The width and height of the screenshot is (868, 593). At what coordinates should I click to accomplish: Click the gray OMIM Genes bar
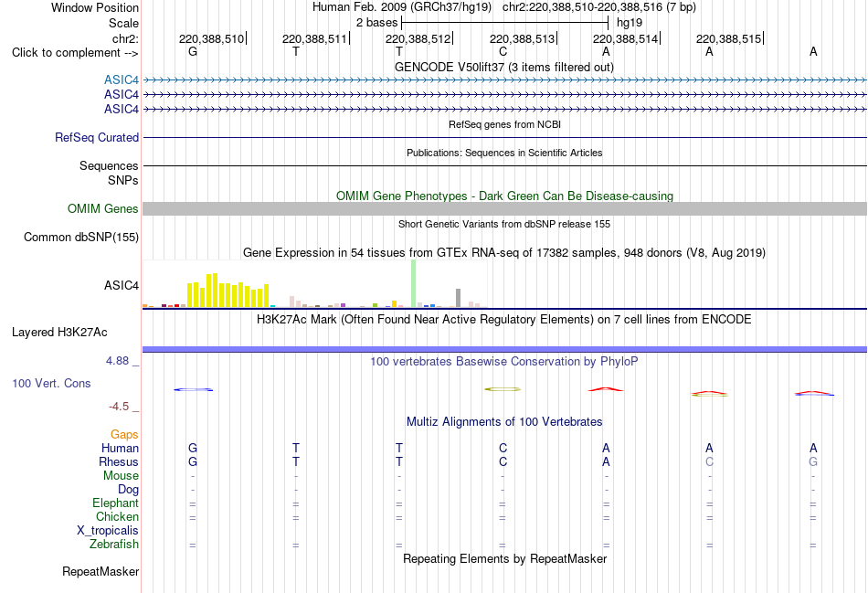(x=504, y=208)
